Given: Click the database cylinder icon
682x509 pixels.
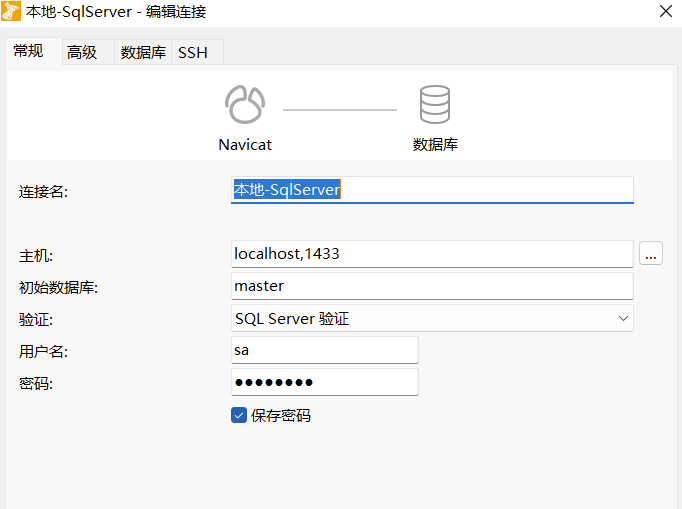Looking at the screenshot, I should (x=435, y=104).
